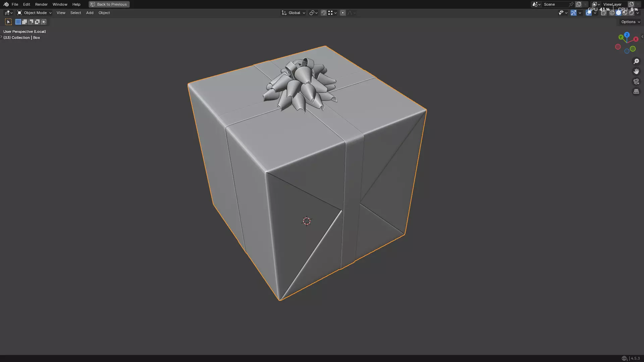The width and height of the screenshot is (644, 362).
Task: Open the transform pivot point dropdown
Action: click(313, 13)
